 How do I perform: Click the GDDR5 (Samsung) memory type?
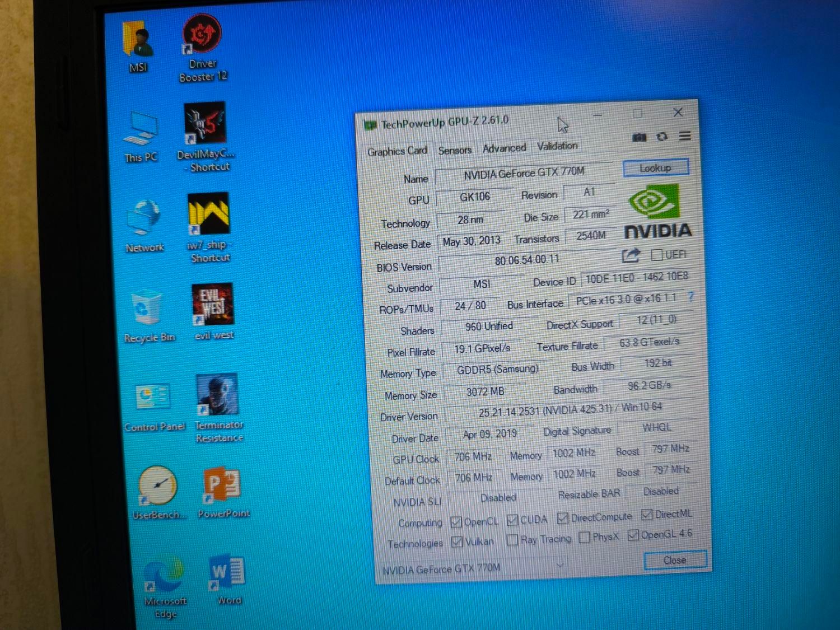click(497, 370)
